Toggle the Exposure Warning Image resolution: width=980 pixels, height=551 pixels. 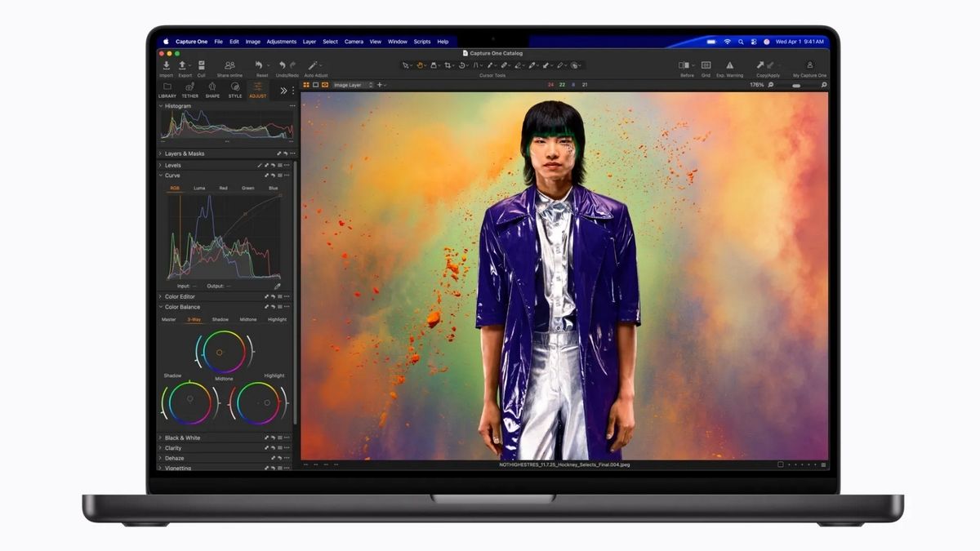point(729,64)
